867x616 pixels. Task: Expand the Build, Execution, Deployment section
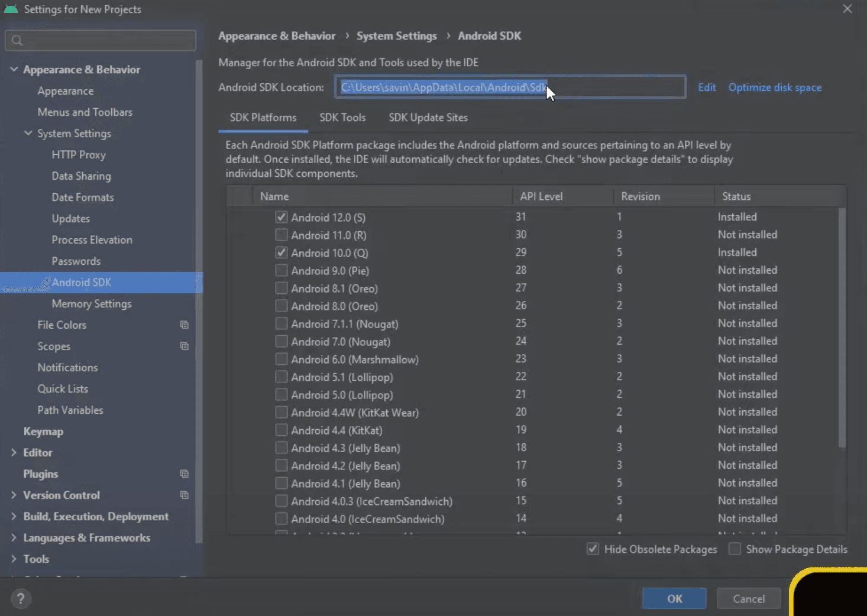(x=14, y=516)
